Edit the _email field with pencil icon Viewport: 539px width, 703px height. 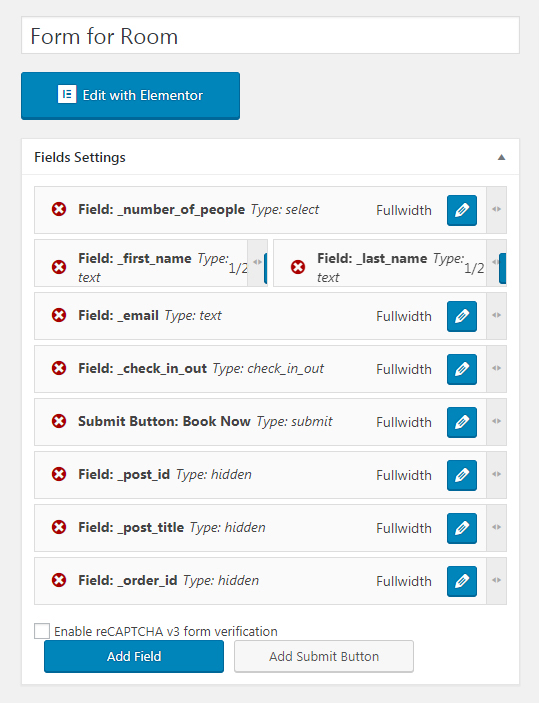462,316
